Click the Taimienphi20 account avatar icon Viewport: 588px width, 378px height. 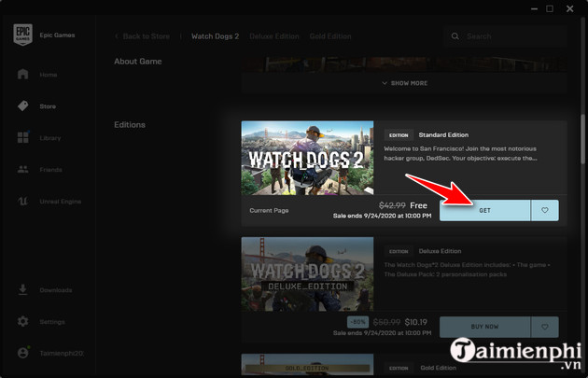point(23,353)
